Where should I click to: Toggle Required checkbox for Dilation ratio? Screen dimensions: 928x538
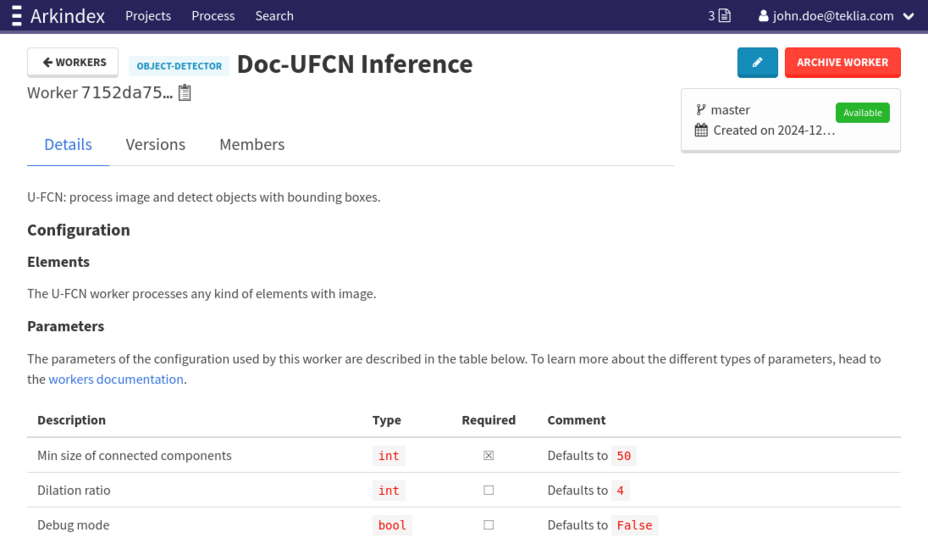click(488, 490)
